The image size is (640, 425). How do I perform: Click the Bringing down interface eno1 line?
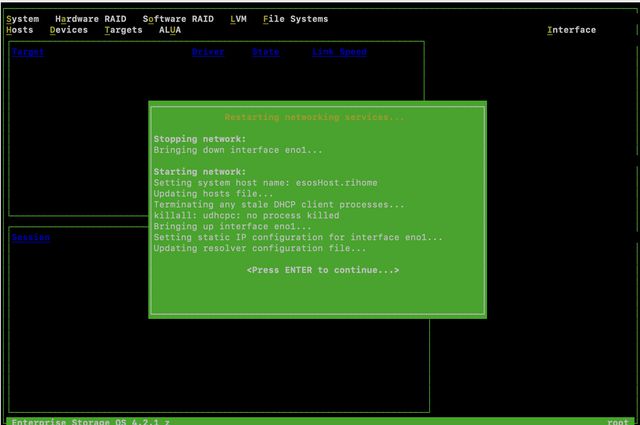point(238,150)
